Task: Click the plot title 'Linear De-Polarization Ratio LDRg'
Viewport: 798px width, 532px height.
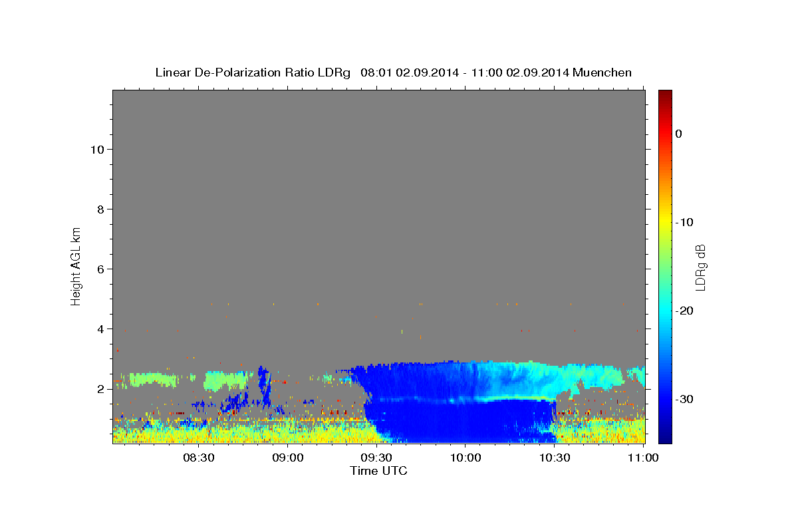Action: [x=252, y=72]
